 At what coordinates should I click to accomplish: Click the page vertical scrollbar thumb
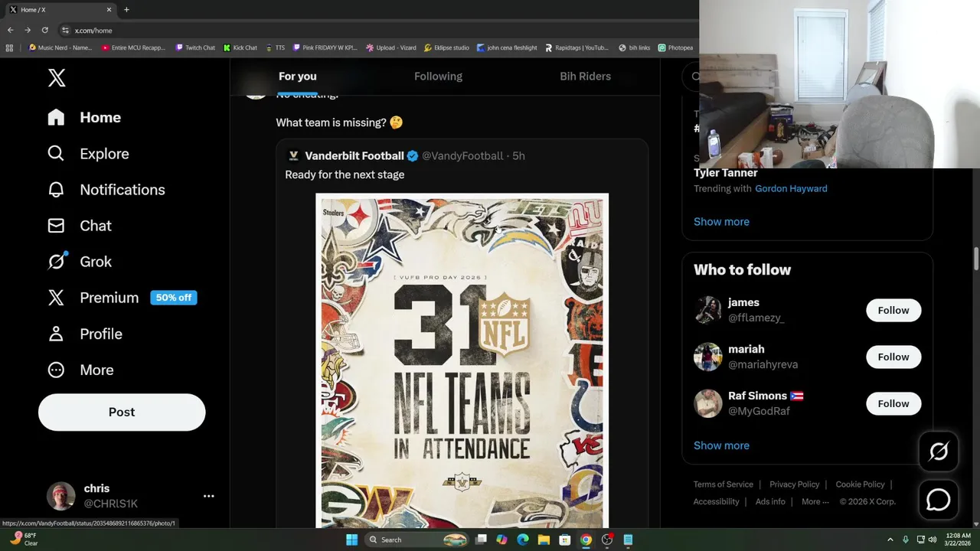coord(976,258)
